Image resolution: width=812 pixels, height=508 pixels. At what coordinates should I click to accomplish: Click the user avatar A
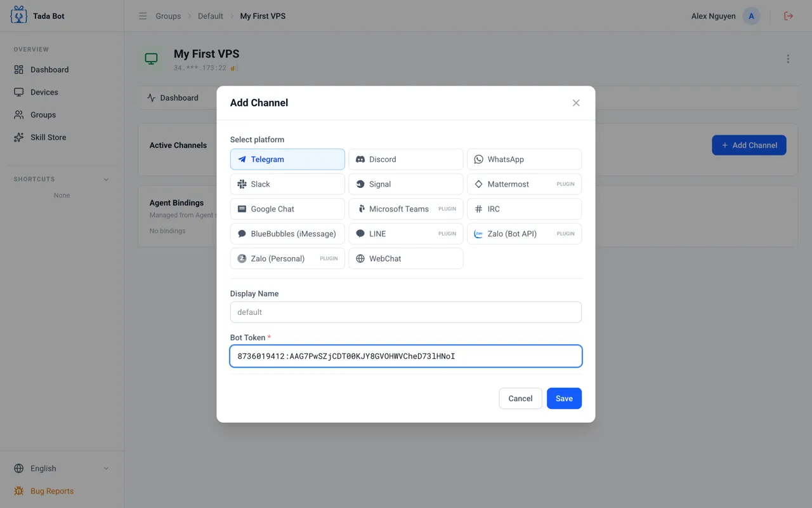click(x=751, y=16)
